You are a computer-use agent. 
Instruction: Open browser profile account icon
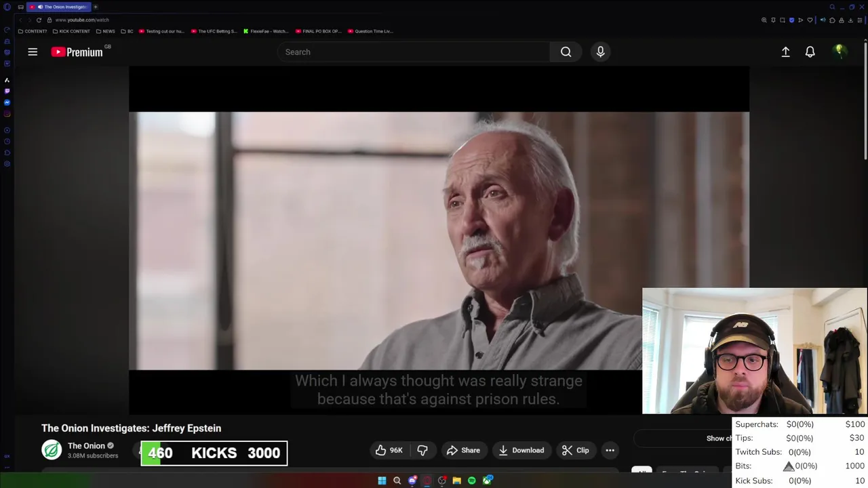click(842, 20)
